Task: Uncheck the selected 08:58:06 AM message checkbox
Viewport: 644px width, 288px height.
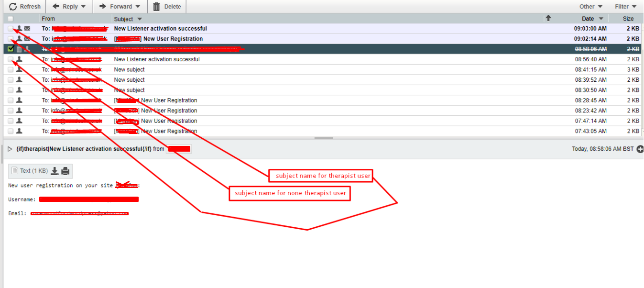Action: (11, 49)
